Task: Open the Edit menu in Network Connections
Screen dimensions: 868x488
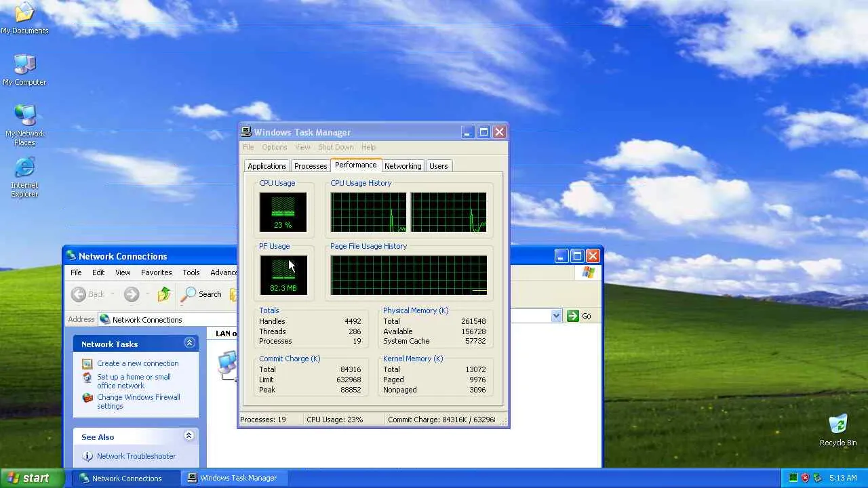Action: (x=98, y=272)
